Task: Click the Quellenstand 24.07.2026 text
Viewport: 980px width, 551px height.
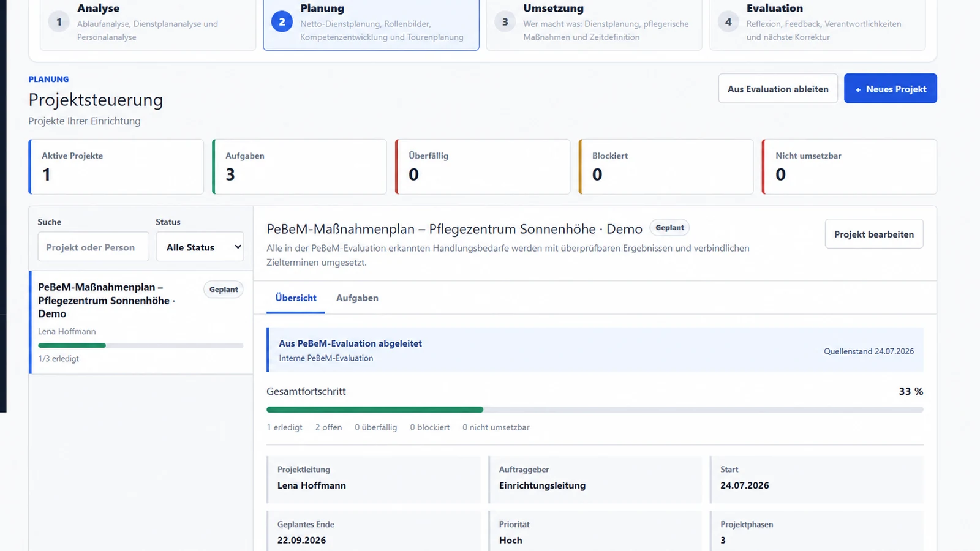Action: 869,351
